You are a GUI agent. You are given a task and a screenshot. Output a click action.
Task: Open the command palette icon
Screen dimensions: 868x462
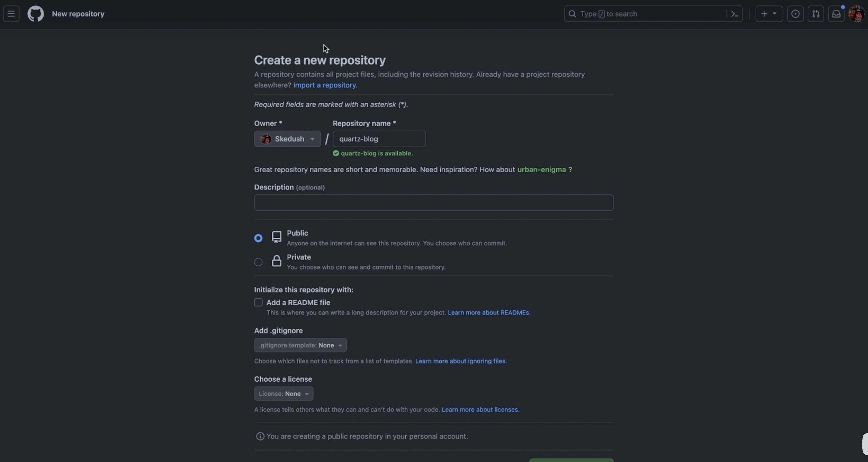click(x=734, y=14)
